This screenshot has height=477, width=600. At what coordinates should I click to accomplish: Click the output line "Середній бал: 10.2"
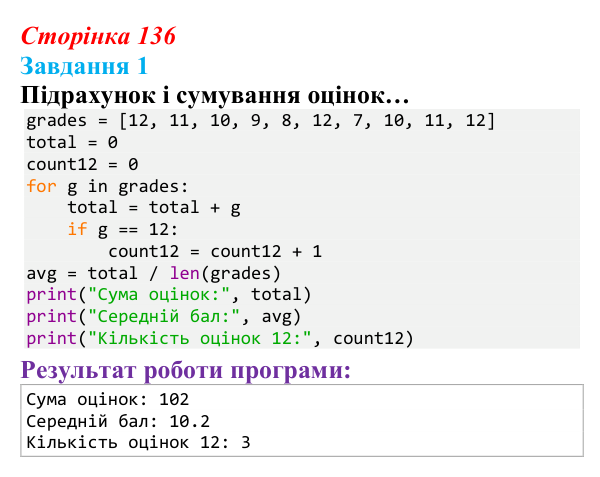118,422
